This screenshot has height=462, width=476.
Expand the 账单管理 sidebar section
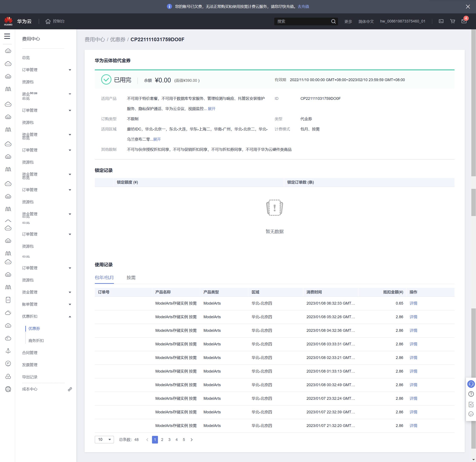pos(70,305)
